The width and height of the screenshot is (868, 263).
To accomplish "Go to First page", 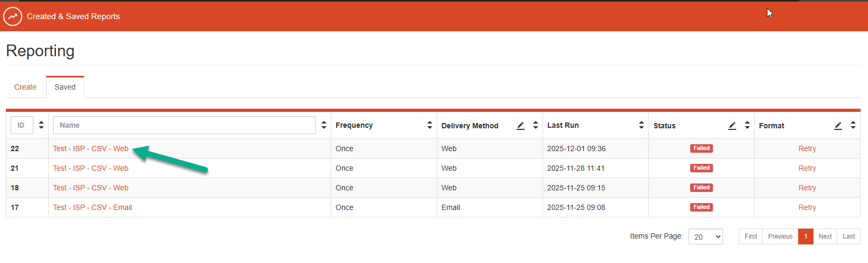I will pyautogui.click(x=751, y=236).
